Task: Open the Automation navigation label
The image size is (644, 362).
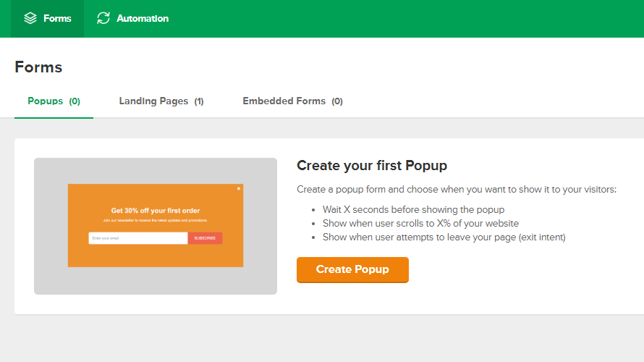Action: tap(143, 18)
